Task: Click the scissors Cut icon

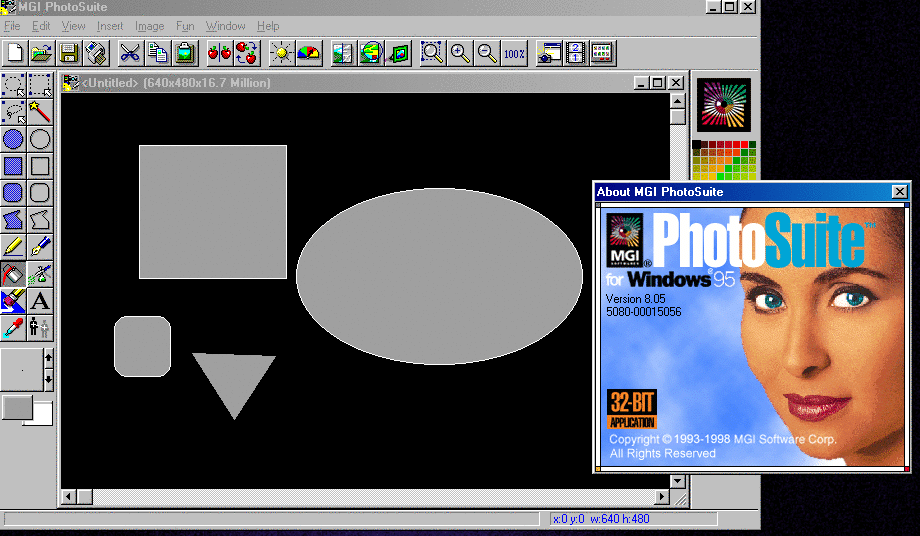Action: (x=129, y=53)
